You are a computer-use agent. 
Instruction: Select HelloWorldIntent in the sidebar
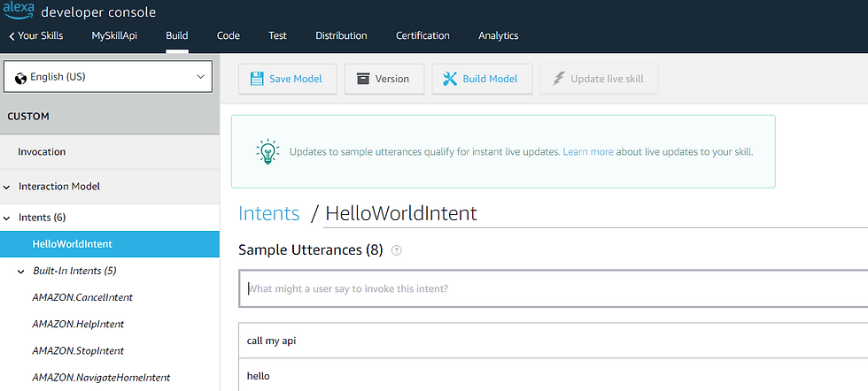[110, 244]
